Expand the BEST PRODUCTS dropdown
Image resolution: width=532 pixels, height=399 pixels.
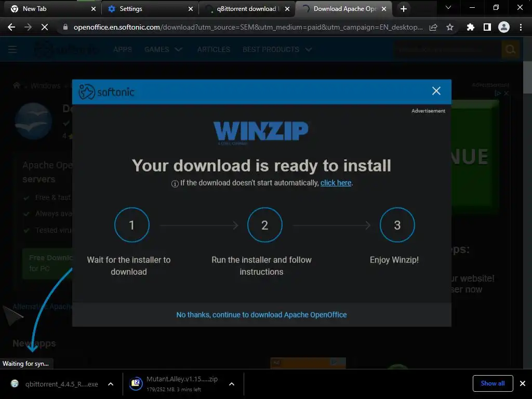pos(277,49)
